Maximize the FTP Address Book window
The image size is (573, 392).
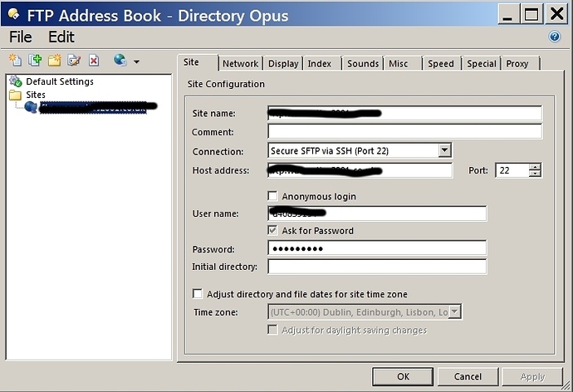tap(531, 15)
